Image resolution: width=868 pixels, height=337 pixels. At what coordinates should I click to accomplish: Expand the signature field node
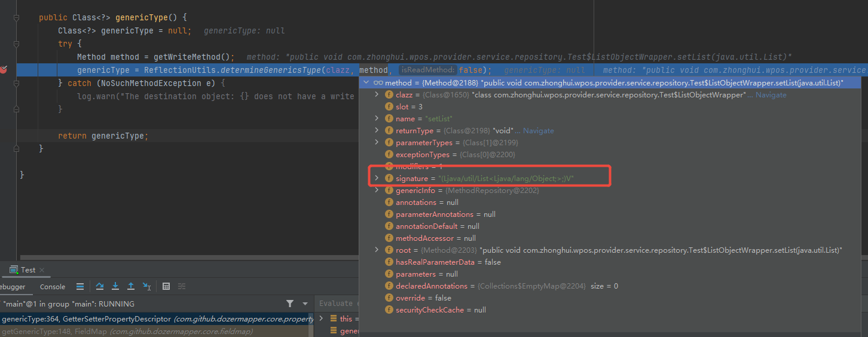click(x=376, y=179)
